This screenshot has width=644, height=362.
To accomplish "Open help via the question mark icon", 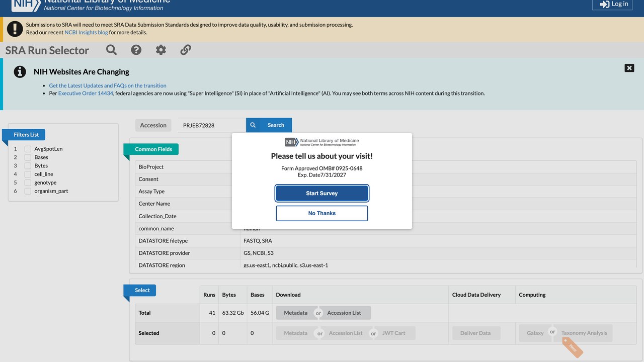I will [136, 50].
